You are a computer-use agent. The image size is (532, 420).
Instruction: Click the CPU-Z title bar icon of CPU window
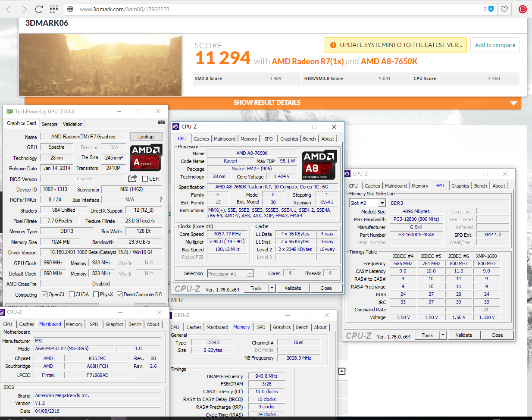coord(176,127)
